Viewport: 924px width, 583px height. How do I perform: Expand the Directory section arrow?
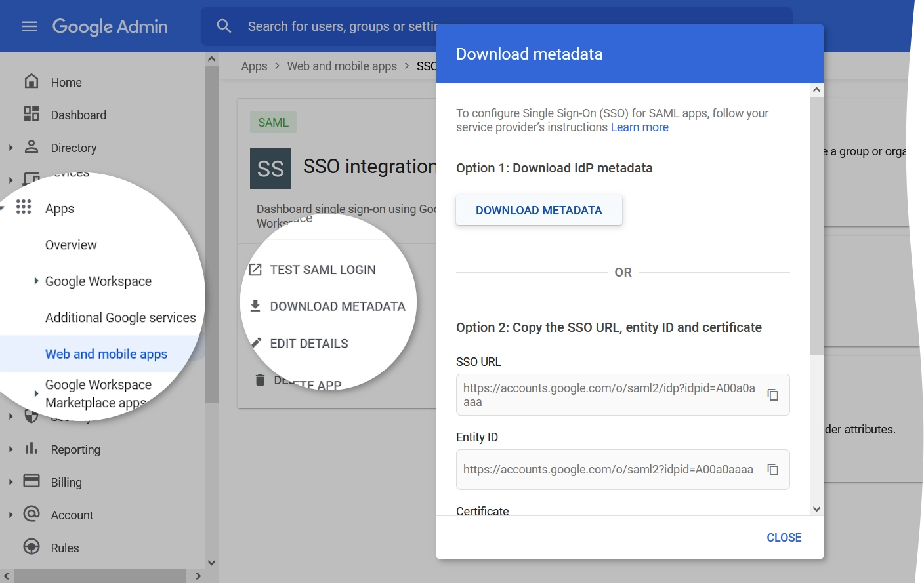pyautogui.click(x=10, y=148)
